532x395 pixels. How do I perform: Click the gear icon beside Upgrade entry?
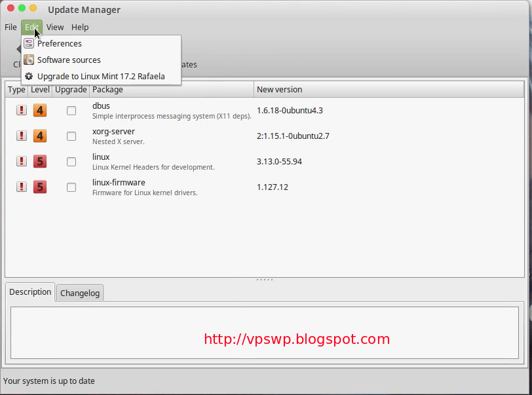29,76
